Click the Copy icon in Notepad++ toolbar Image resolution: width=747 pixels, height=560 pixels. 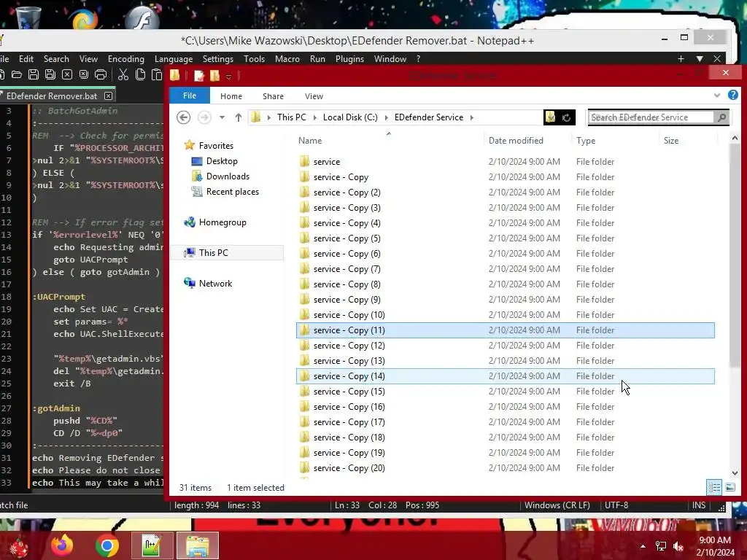click(x=140, y=75)
